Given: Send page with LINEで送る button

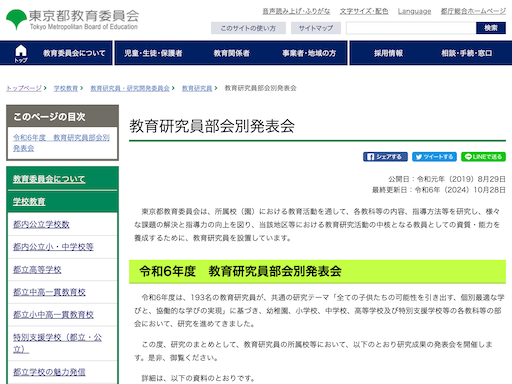Looking at the screenshot, I should click(483, 157).
